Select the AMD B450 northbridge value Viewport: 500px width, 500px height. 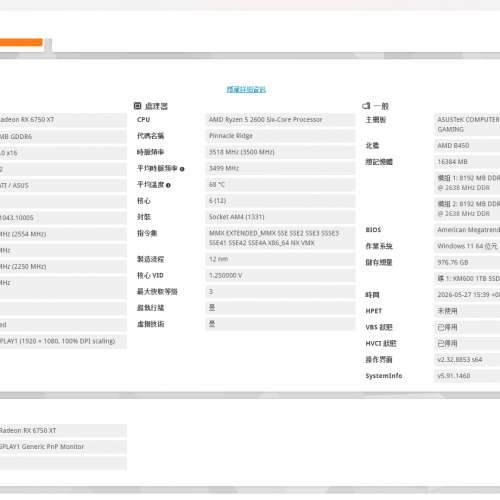467,146
